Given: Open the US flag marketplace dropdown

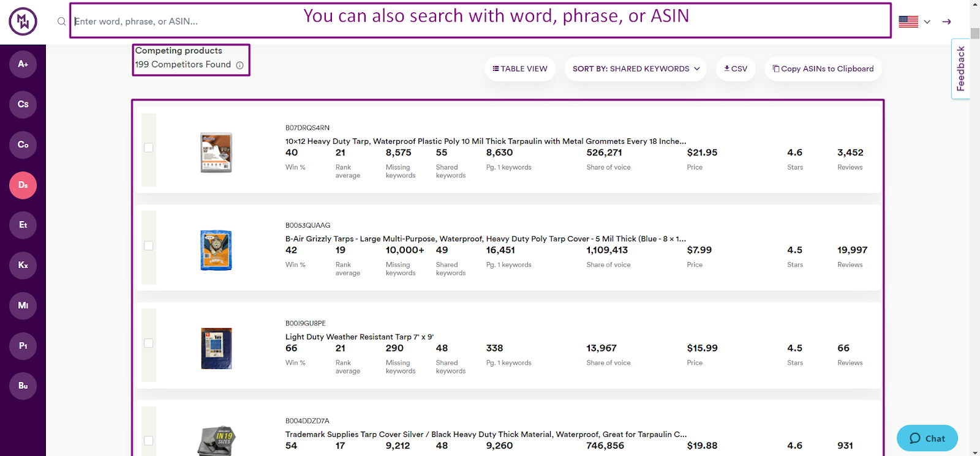Looking at the screenshot, I should 914,21.
